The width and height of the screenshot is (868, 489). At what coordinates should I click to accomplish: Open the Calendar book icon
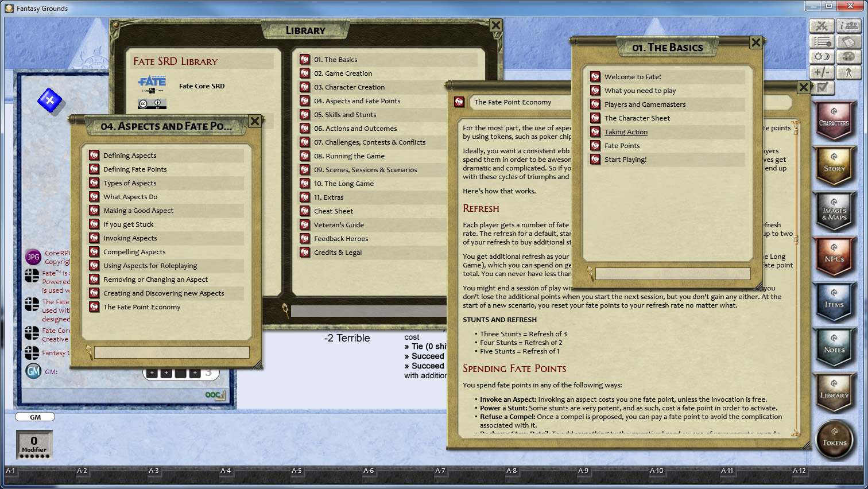tap(850, 41)
